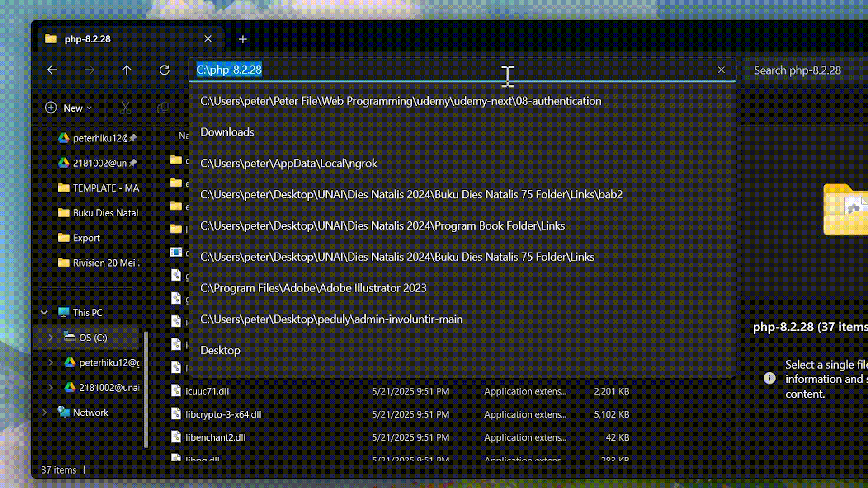
Task: Click the libenchant2.dll file icon
Action: point(176,437)
